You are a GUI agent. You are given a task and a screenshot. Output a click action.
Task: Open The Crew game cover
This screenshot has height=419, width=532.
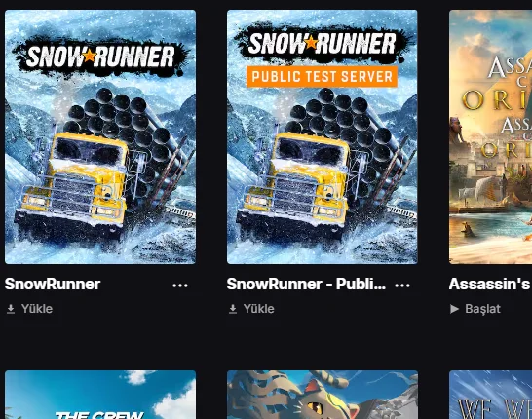pos(100,395)
